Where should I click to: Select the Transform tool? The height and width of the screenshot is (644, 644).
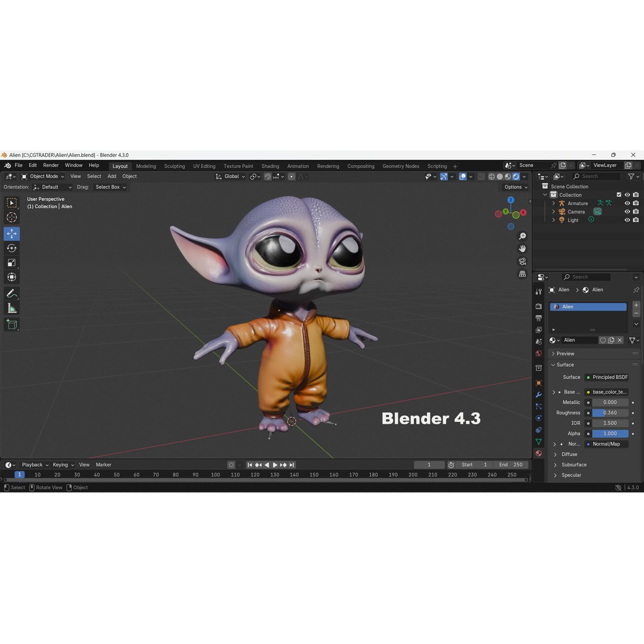pos(11,277)
